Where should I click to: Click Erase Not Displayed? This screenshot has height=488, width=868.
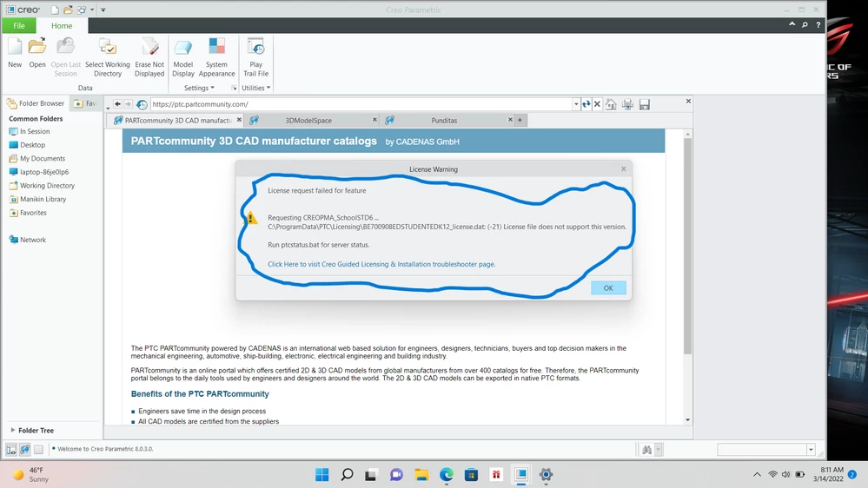click(149, 57)
